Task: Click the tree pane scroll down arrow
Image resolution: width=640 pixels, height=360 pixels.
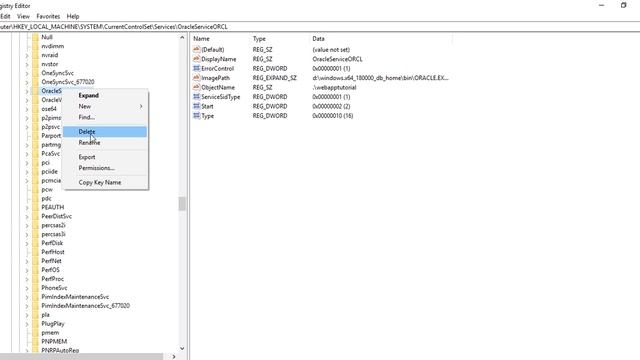Action: pos(182,349)
